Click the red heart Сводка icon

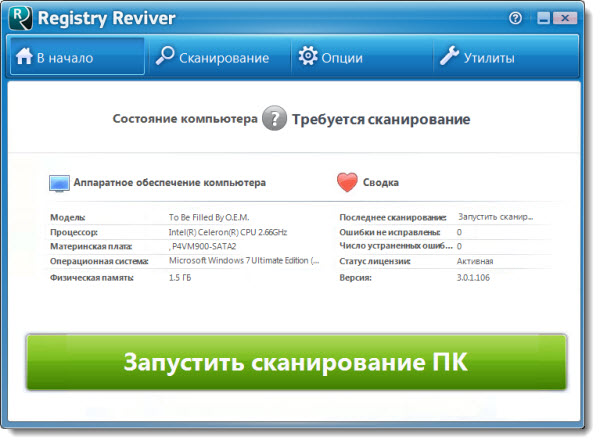(x=347, y=183)
